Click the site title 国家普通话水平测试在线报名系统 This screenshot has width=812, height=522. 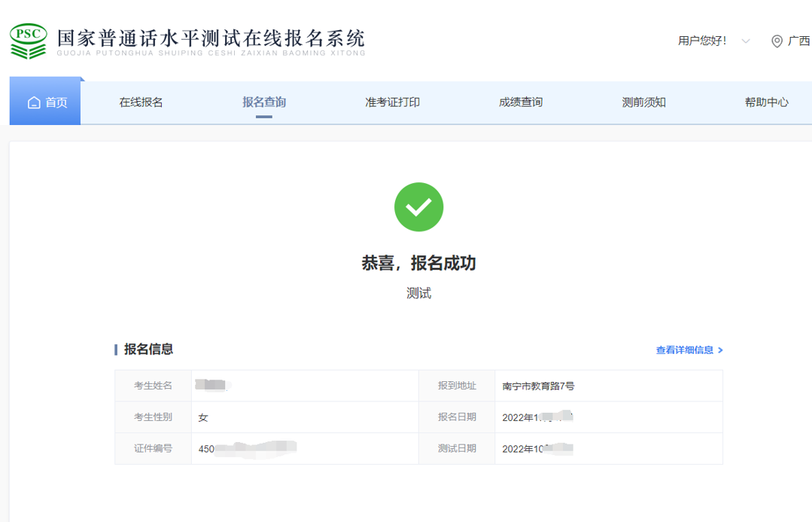pyautogui.click(x=211, y=39)
